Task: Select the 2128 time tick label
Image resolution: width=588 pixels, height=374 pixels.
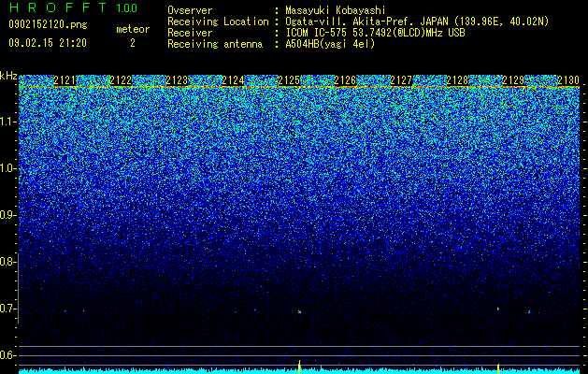Action: click(457, 80)
